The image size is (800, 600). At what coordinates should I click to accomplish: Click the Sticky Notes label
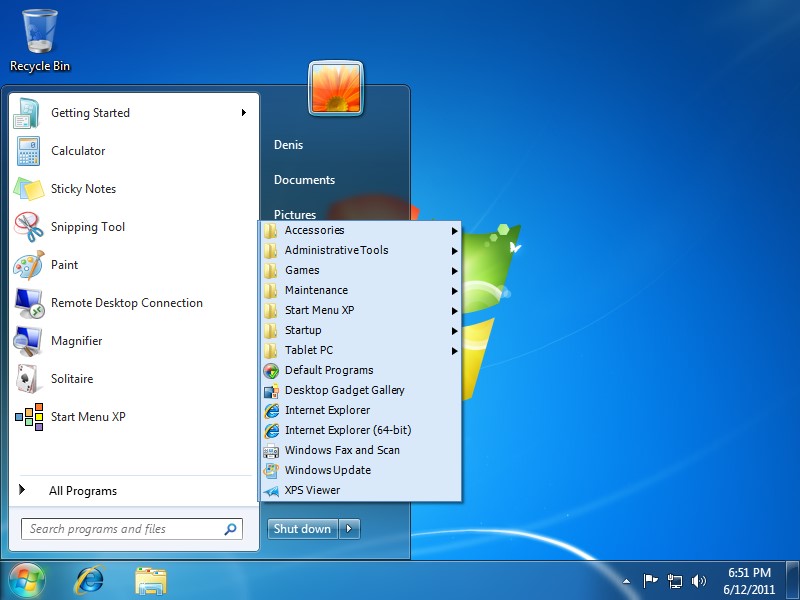84,189
